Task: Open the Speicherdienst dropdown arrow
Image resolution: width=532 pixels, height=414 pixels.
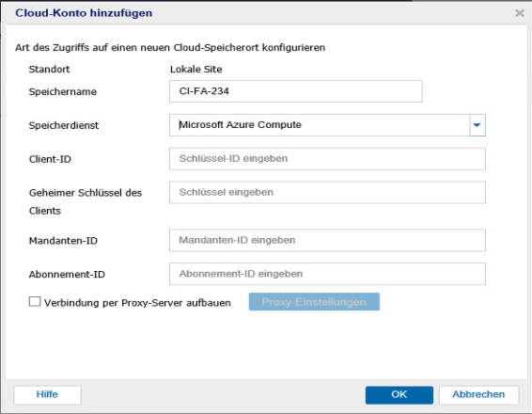Action: pos(477,125)
